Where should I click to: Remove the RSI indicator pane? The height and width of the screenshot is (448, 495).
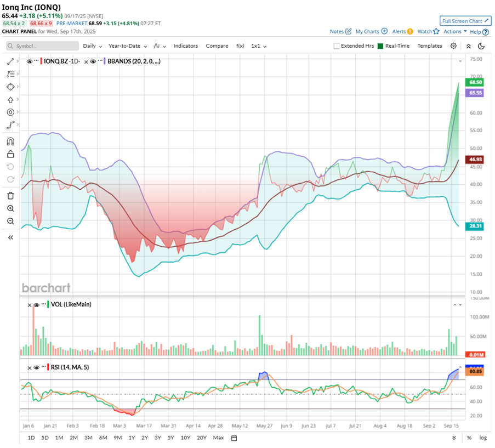[30, 368]
